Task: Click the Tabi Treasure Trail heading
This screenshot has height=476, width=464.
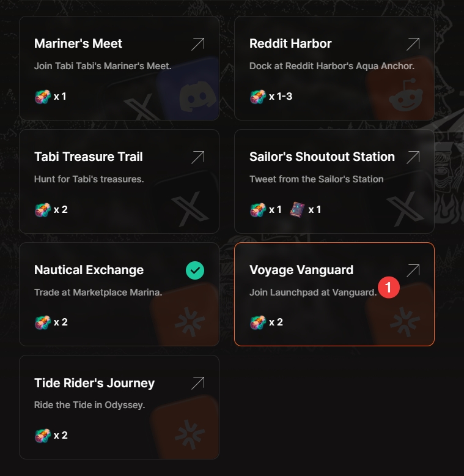Action: (x=89, y=157)
